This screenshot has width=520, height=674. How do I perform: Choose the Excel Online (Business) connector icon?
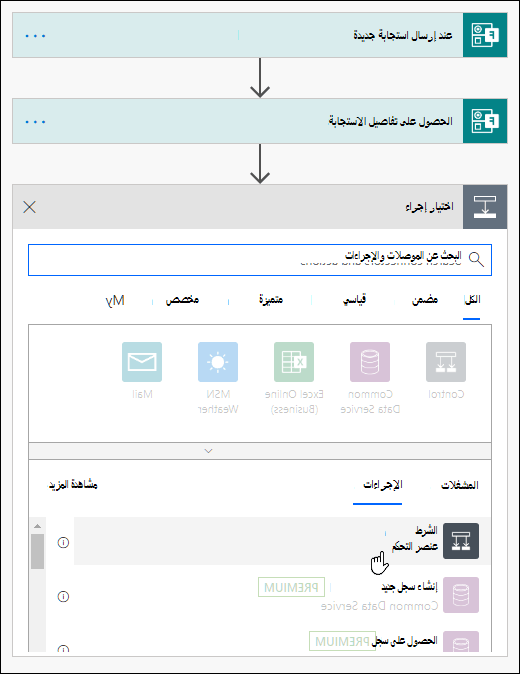(x=294, y=362)
